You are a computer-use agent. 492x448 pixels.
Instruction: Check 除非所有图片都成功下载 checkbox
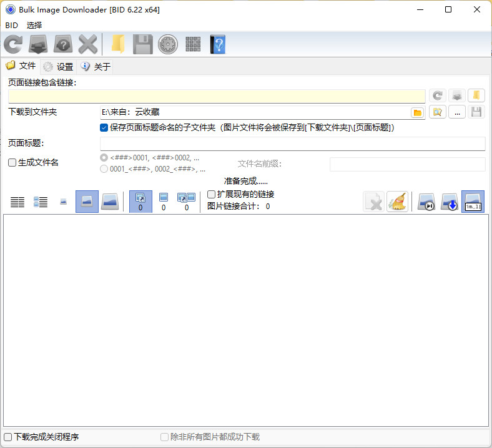(x=164, y=437)
